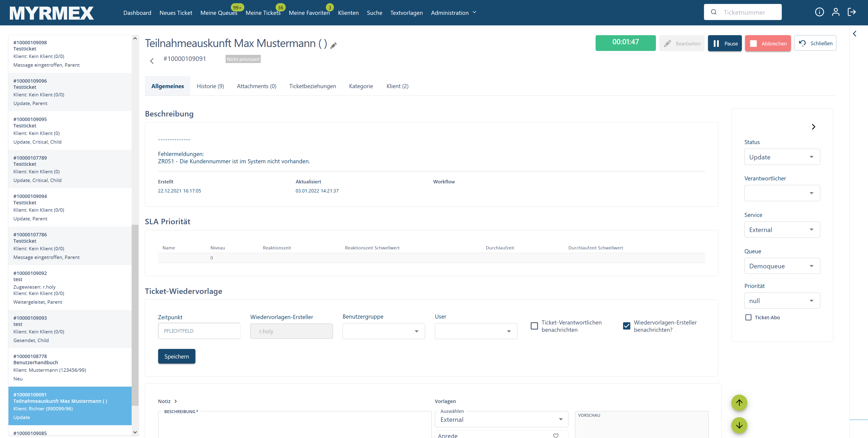868x438 pixels.
Task: Select the Allgemeines tab
Action: point(168,86)
